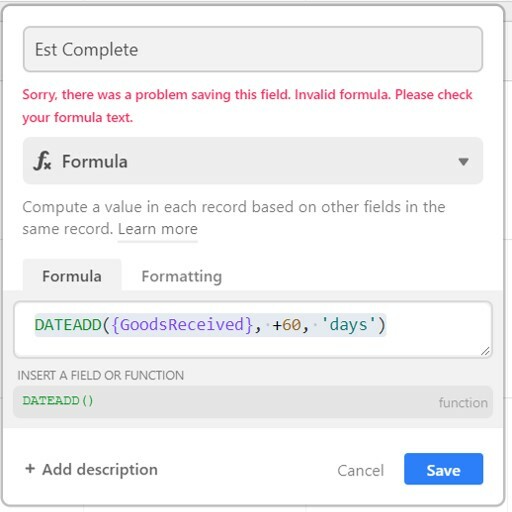Cancel editing the field

click(361, 471)
